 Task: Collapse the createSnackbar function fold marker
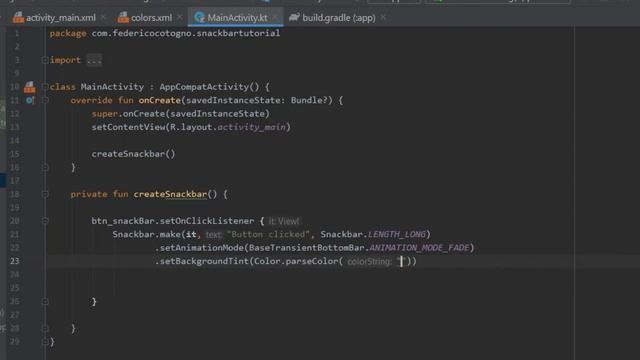[45, 194]
